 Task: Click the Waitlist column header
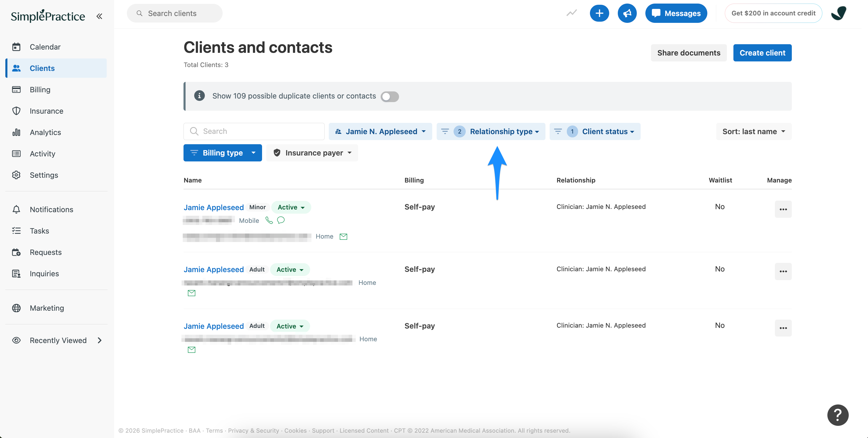(720, 180)
